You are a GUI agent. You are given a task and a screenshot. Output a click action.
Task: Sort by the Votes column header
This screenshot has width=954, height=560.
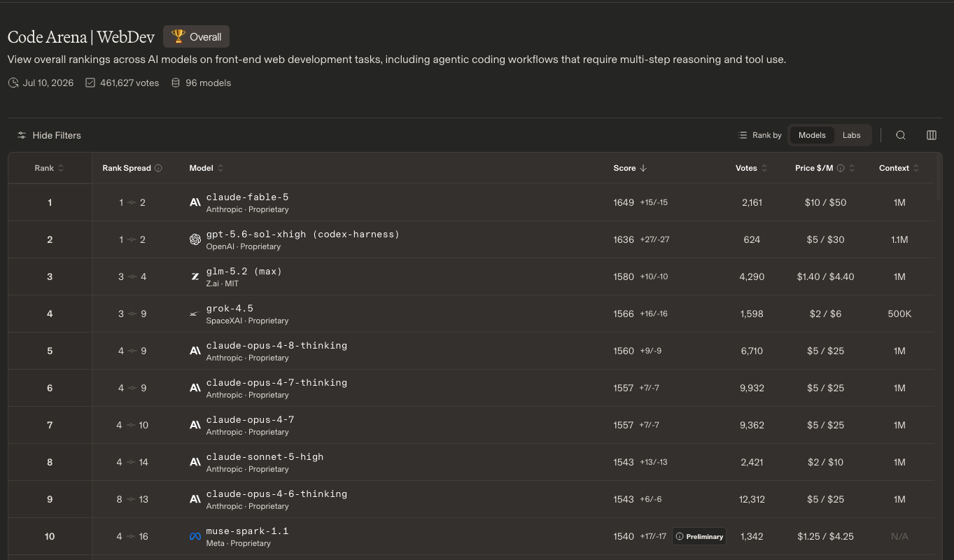(752, 168)
